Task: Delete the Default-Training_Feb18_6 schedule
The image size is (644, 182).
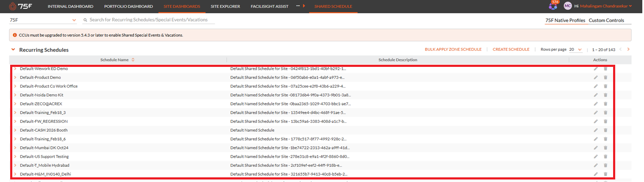Action: coord(605,139)
